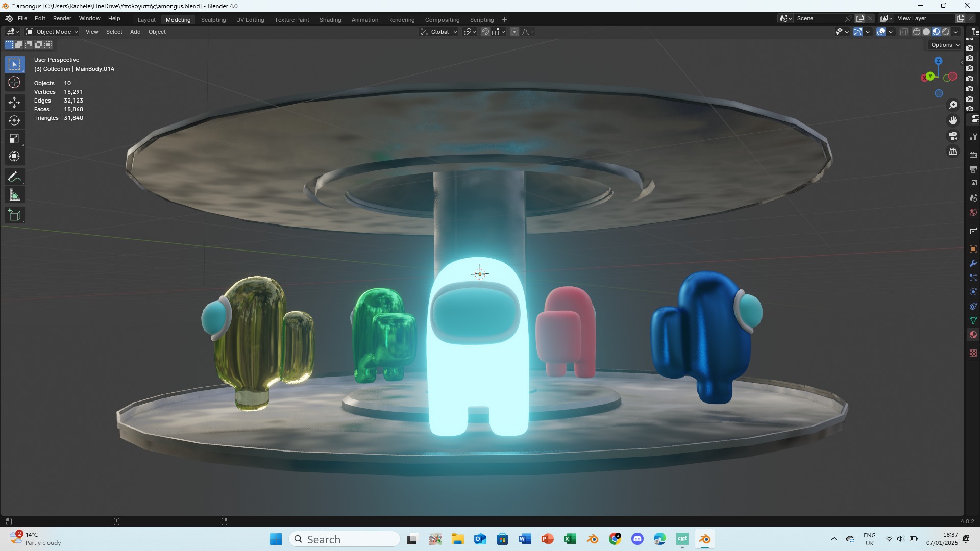Open the World properties globe tab

973,212
